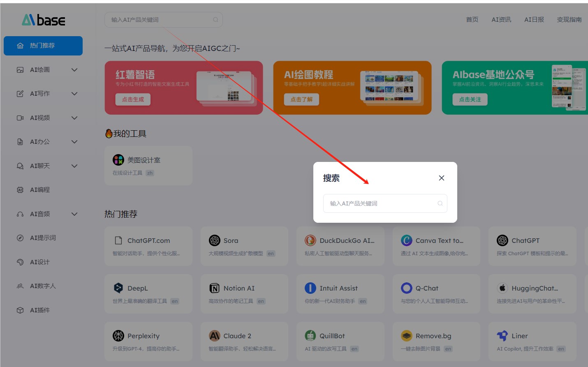Image resolution: width=588 pixels, height=367 pixels.
Task: Click the magnifier icon in the 搜索 dialog
Action: pyautogui.click(x=440, y=203)
